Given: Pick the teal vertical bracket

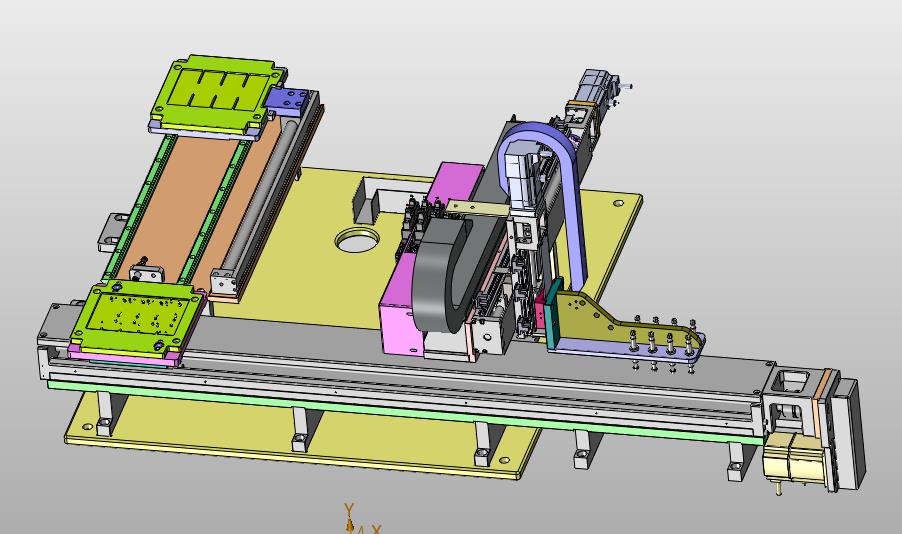Looking at the screenshot, I should (x=554, y=314).
